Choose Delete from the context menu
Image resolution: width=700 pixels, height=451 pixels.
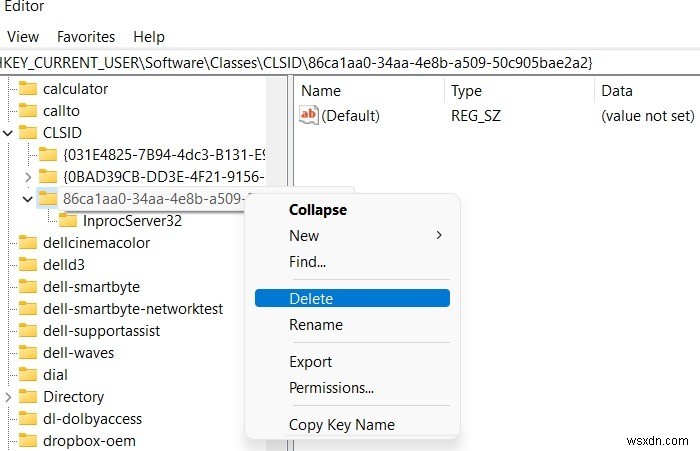click(311, 298)
